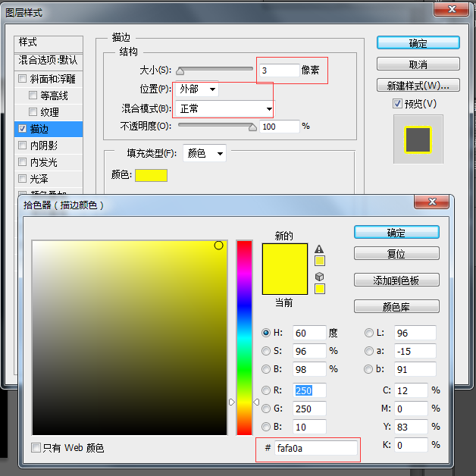
Task: Enable the 内阴影 inner shadow checkbox
Action: point(22,146)
